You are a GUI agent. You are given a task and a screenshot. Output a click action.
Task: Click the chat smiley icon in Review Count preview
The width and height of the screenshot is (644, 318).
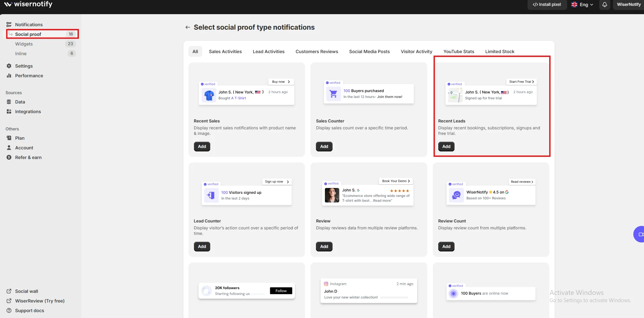[x=456, y=195]
